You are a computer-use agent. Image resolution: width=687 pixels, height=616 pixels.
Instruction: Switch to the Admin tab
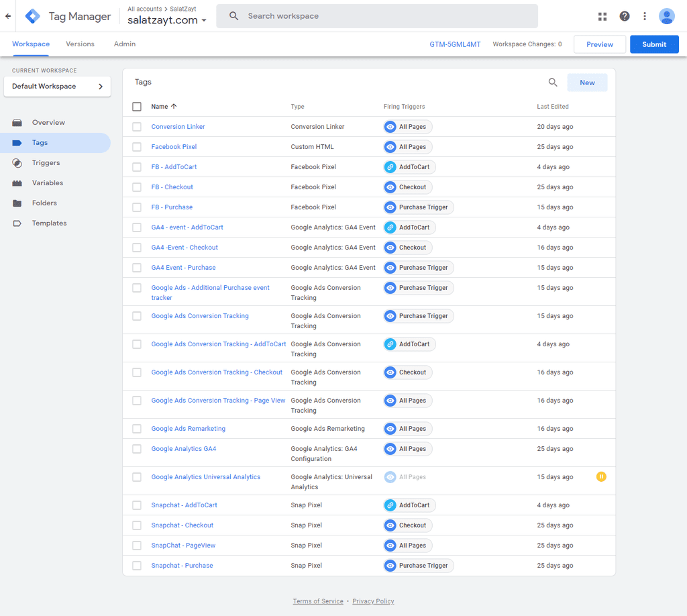(125, 44)
